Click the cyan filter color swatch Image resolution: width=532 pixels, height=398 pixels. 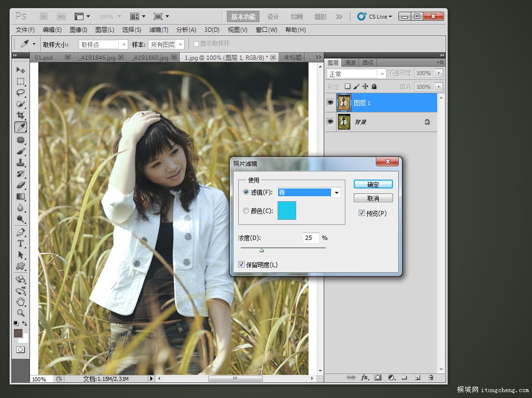287,211
